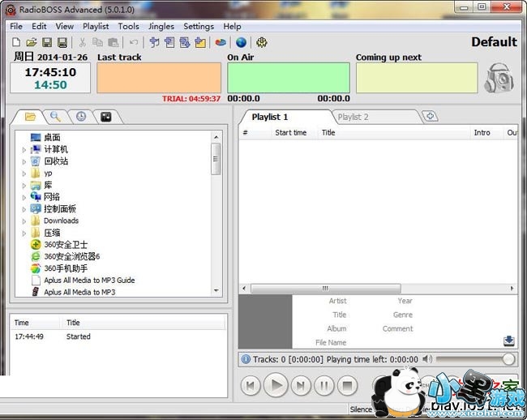Expand the 控制面板 tree node

click(x=24, y=209)
